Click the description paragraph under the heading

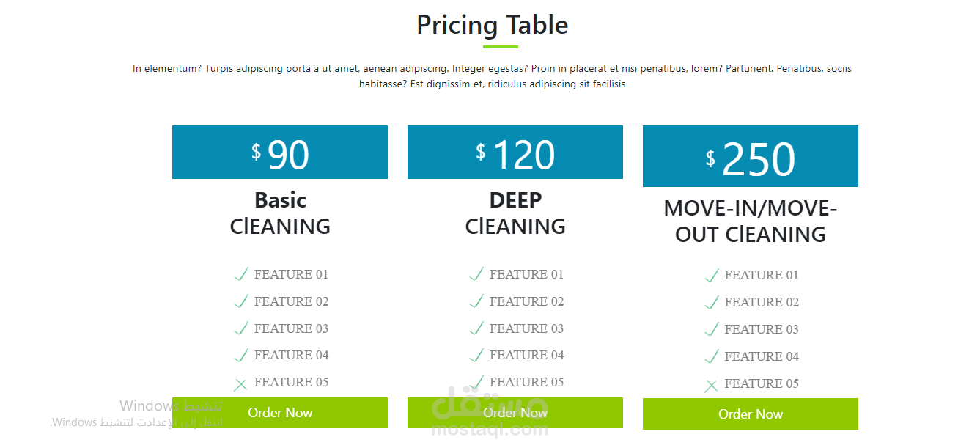(x=492, y=76)
